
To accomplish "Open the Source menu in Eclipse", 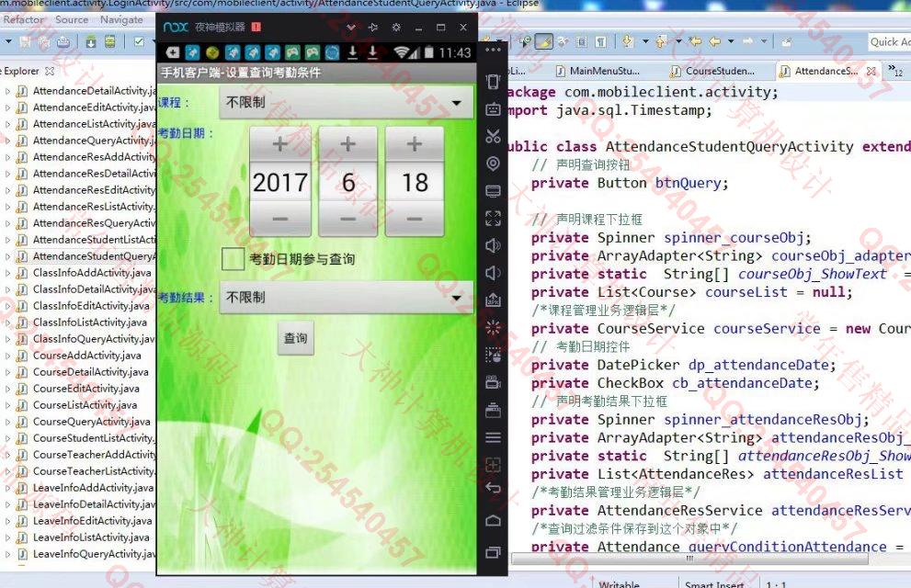I will [72, 19].
